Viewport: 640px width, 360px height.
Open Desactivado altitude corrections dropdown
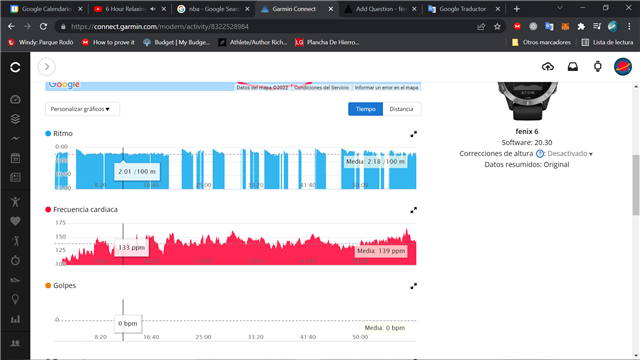coord(570,154)
